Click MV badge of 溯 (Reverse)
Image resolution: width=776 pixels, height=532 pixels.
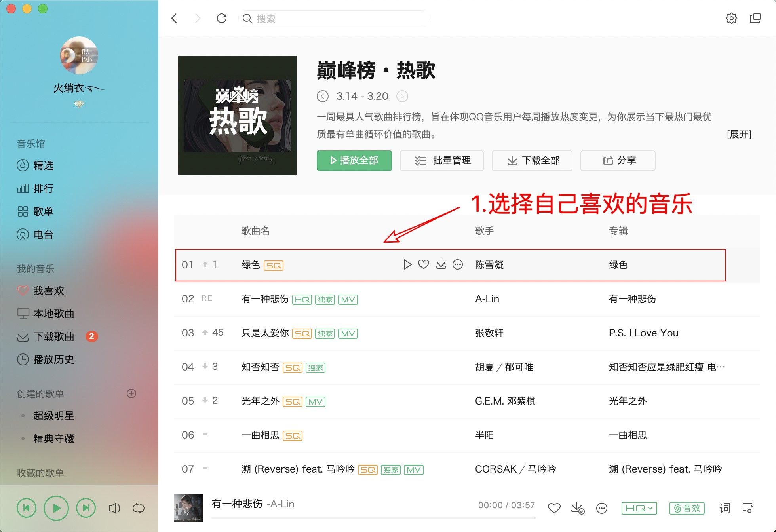coord(414,470)
